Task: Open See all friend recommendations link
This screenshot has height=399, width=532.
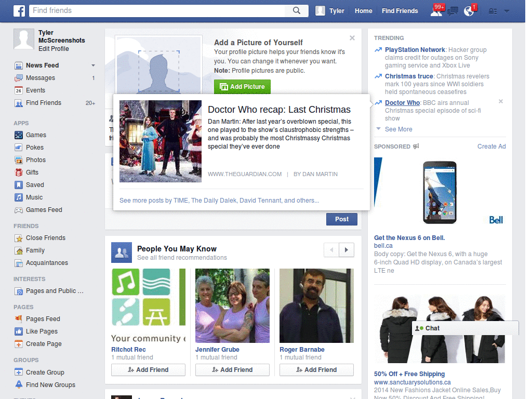Action: 182,258
